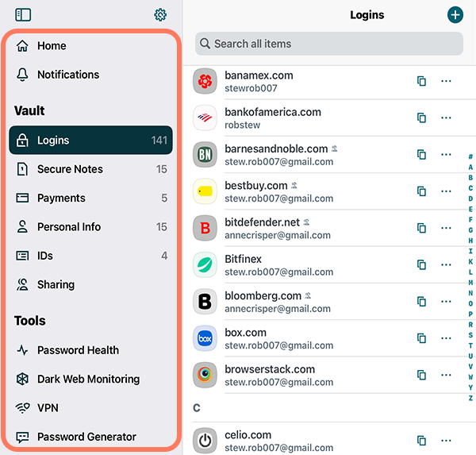Open more options for bestbuy.com
Viewport: 476px width, 455px height.
(446, 191)
